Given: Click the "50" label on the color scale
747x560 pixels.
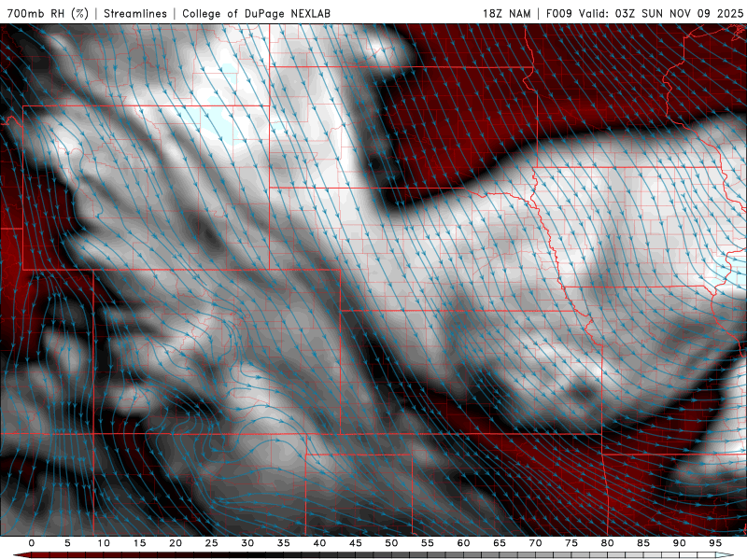Looking at the screenshot, I should 391,543.
